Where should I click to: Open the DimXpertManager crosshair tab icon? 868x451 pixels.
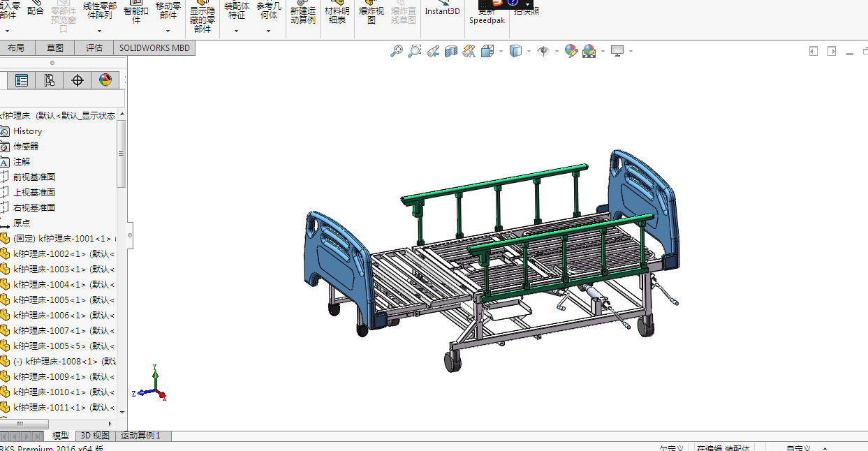tap(78, 80)
